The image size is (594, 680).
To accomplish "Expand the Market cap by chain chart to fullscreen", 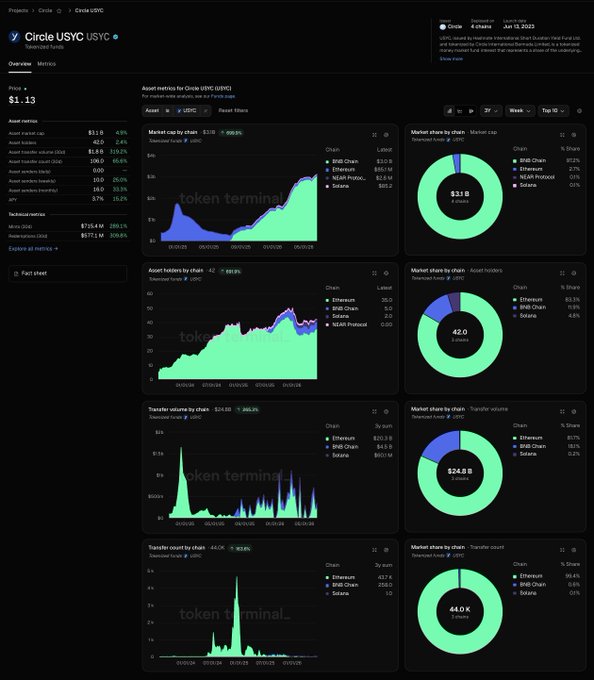I will click(374, 135).
